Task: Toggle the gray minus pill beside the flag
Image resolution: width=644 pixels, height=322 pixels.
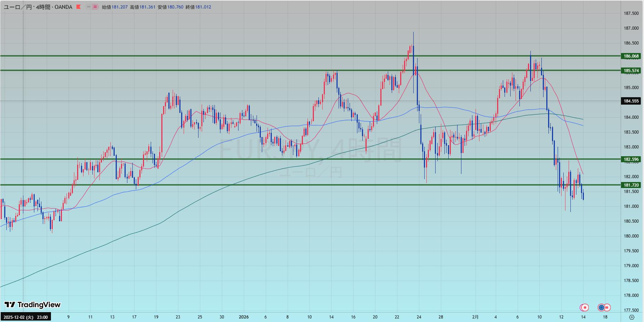Action: 88,7
